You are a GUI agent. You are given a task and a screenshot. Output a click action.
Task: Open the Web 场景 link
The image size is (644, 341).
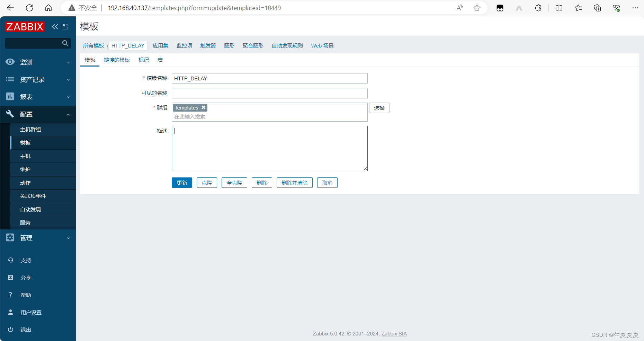point(322,45)
